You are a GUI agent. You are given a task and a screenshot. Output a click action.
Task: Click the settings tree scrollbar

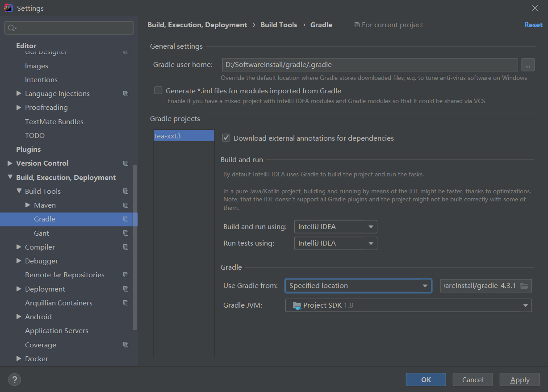tap(135, 248)
